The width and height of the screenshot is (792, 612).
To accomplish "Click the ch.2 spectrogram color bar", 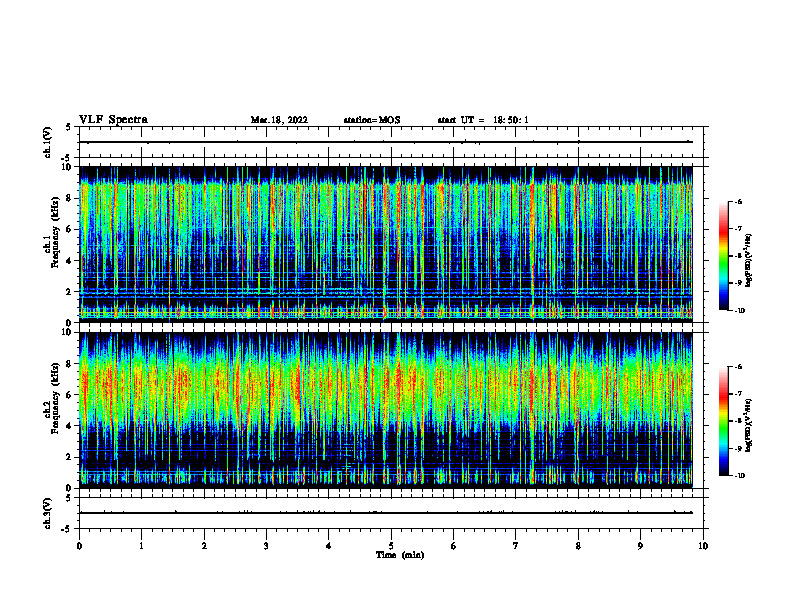I will coord(724,421).
